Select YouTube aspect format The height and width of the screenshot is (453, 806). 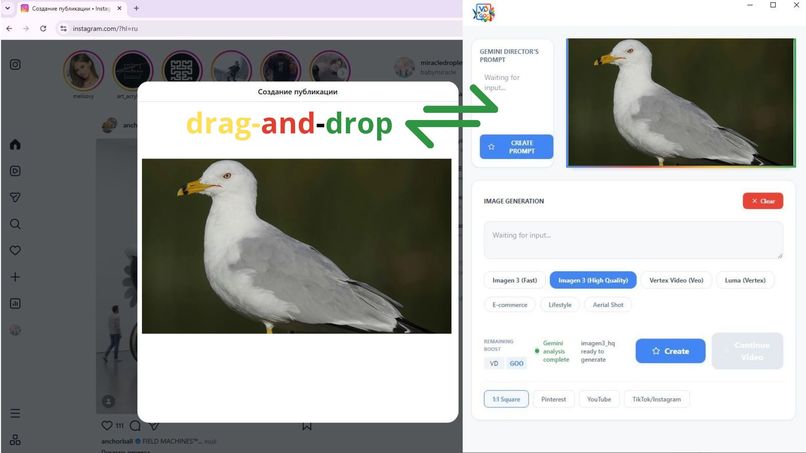tap(599, 399)
